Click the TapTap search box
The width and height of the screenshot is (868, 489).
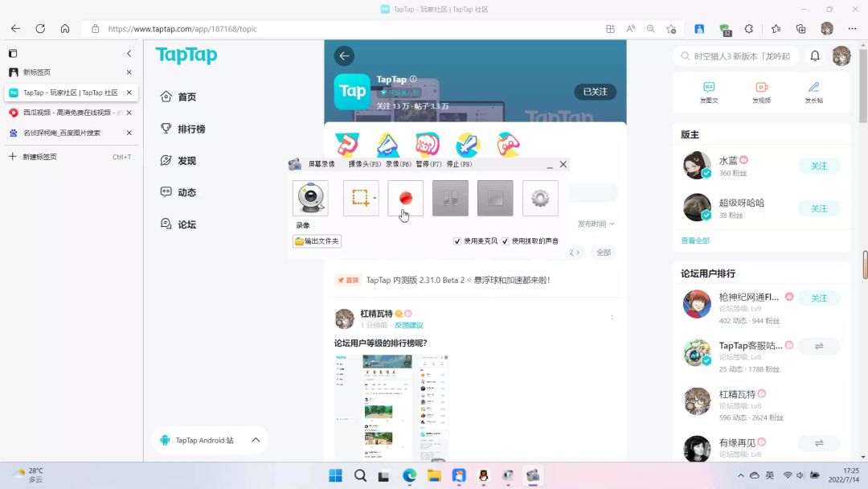tap(736, 56)
